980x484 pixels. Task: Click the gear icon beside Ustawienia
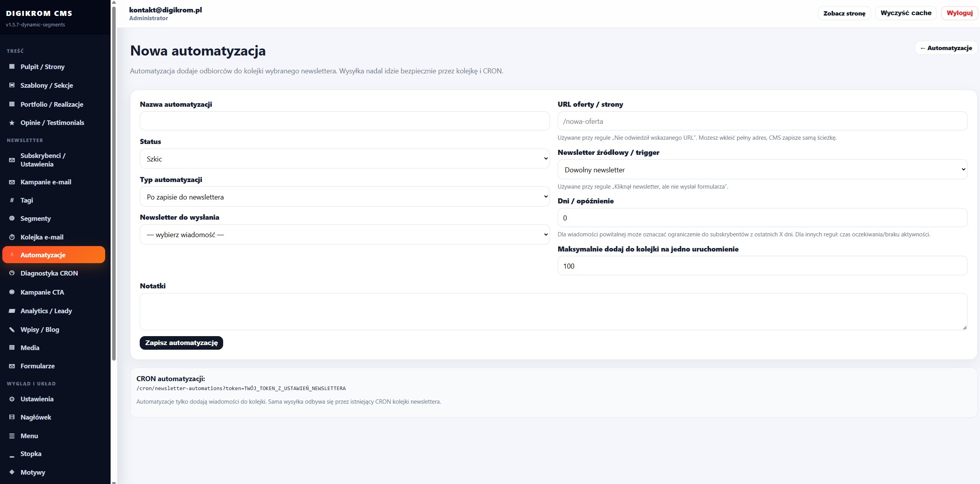pyautogui.click(x=12, y=399)
